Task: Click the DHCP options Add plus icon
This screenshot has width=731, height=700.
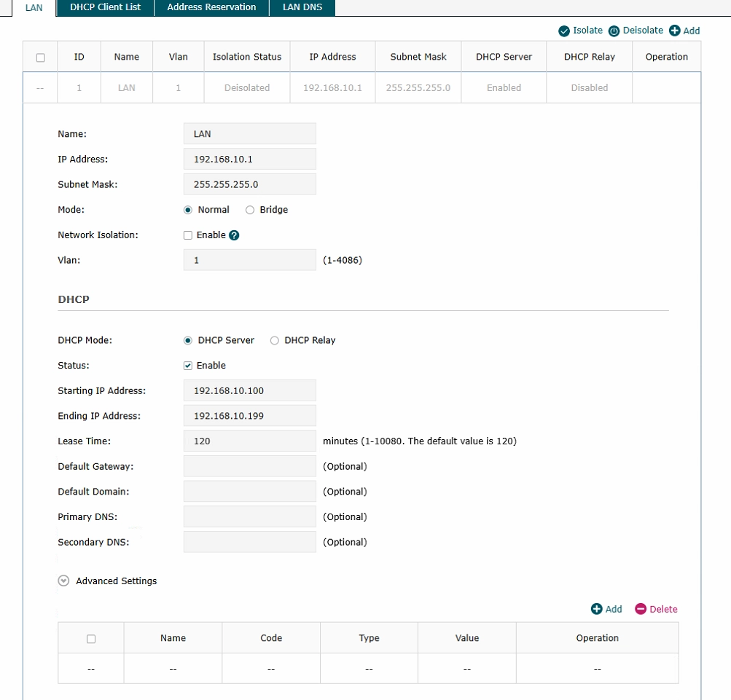Action: (x=596, y=609)
